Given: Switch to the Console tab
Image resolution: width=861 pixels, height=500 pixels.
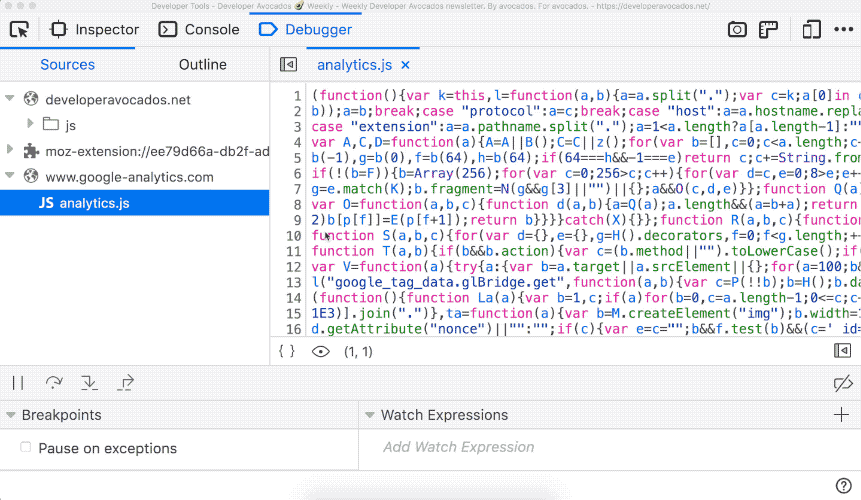Looking at the screenshot, I should click(x=200, y=29).
